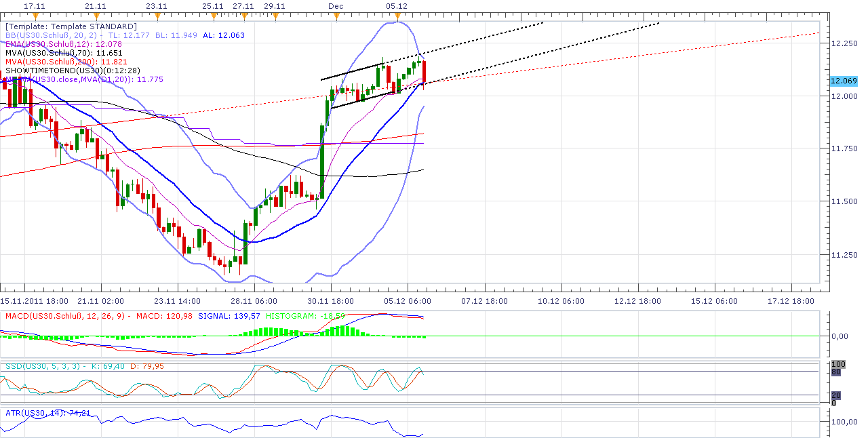Click the 80 level marker on SSD scale
The image size is (868, 438).
click(x=836, y=371)
